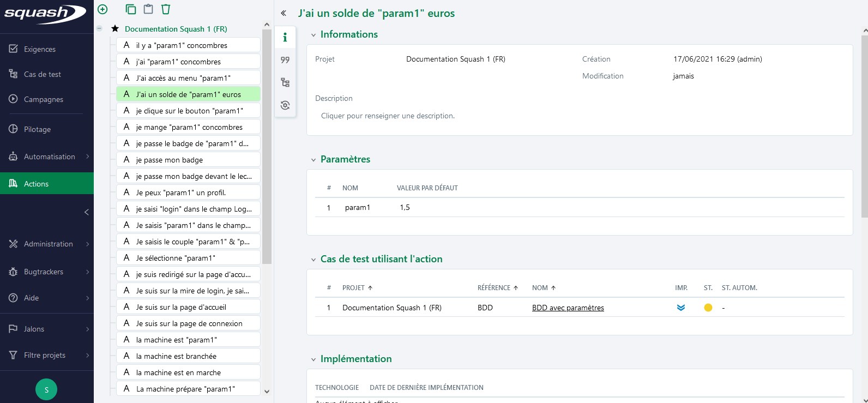This screenshot has height=403, width=868.
Task: Open the implementation anchor icon
Action: coord(285,105)
